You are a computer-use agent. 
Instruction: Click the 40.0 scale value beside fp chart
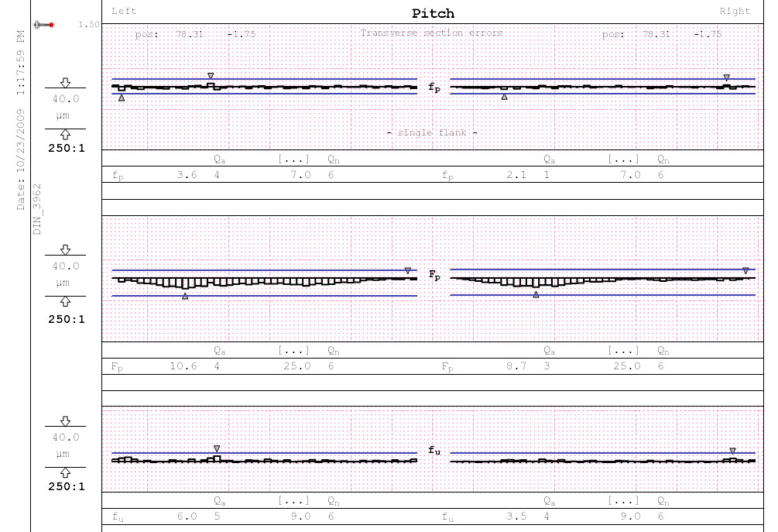coord(66,99)
